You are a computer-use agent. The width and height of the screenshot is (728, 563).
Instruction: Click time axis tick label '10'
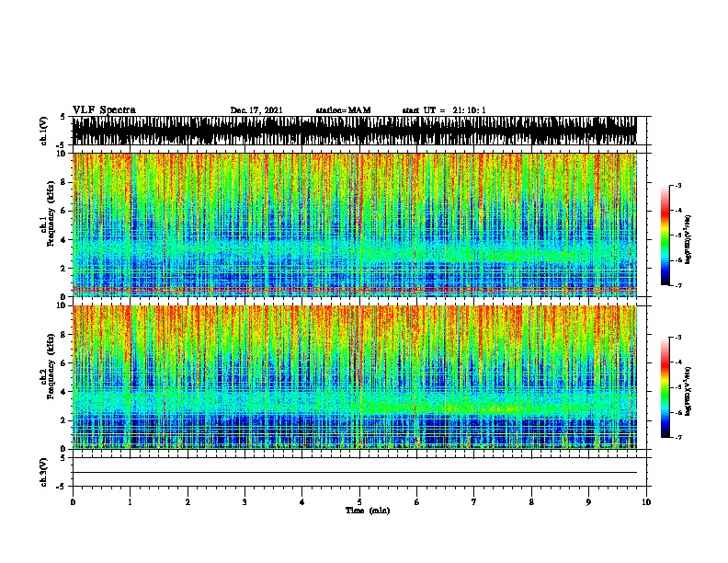646,501
